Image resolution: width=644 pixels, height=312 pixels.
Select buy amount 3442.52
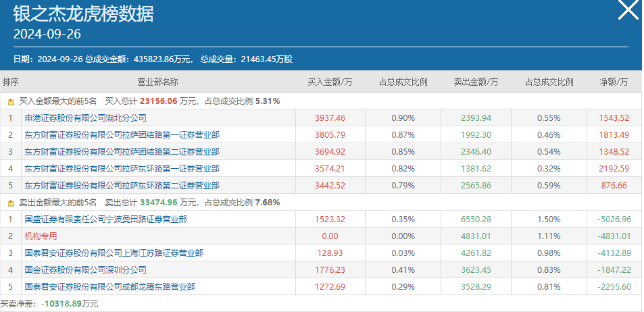[330, 186]
